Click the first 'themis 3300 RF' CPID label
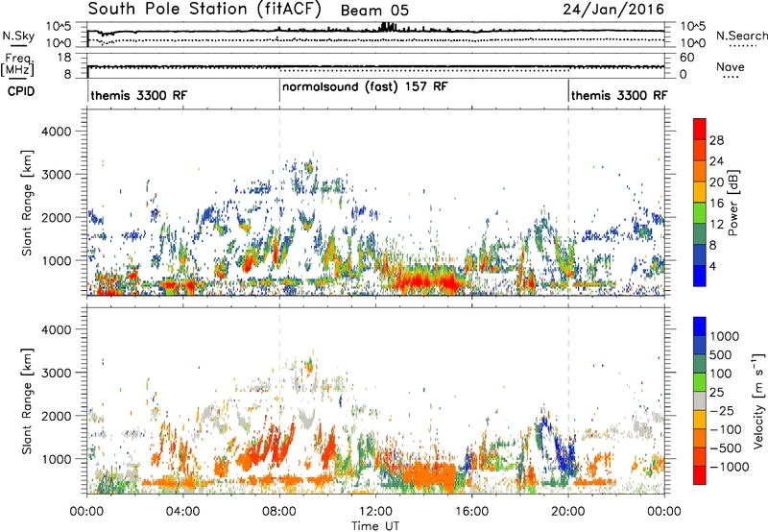Image resolution: width=768 pixels, height=532 pixels. (x=138, y=95)
